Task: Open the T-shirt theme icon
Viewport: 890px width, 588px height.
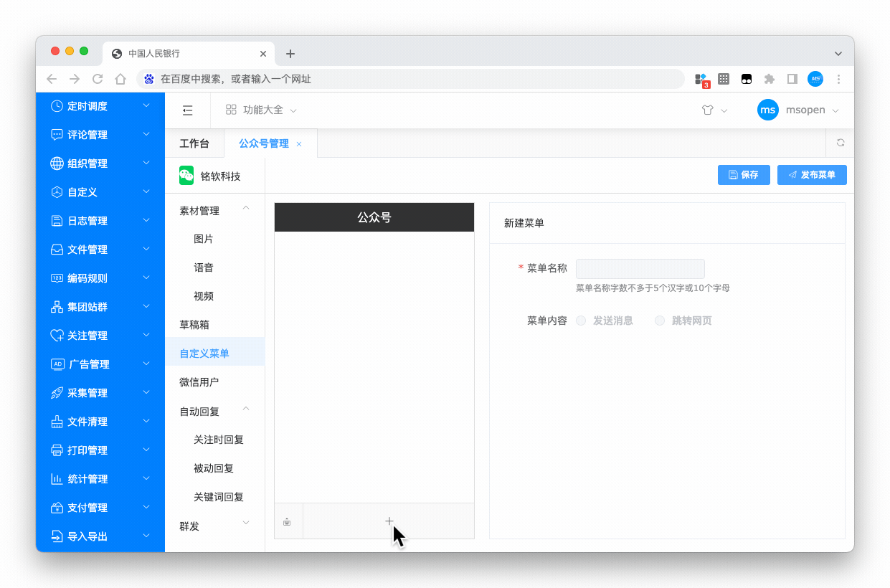Action: click(708, 110)
